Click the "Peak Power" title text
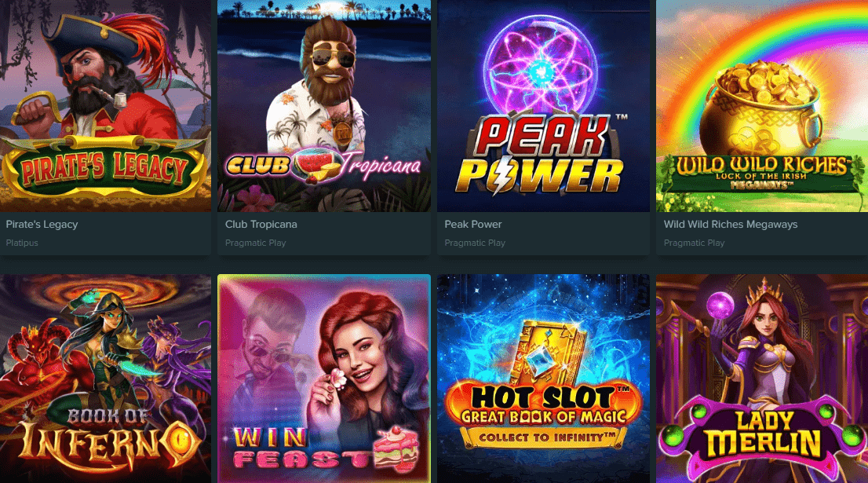This screenshot has height=483, width=868. [x=472, y=225]
